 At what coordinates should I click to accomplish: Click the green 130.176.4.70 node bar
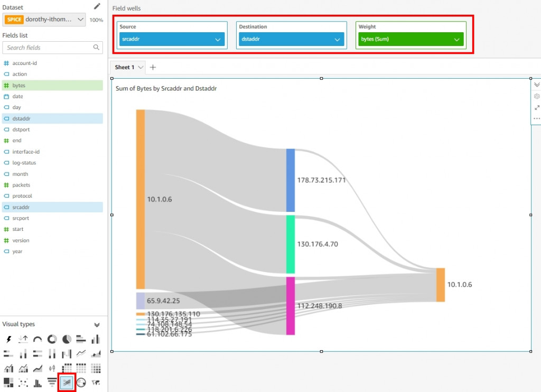[291, 244]
